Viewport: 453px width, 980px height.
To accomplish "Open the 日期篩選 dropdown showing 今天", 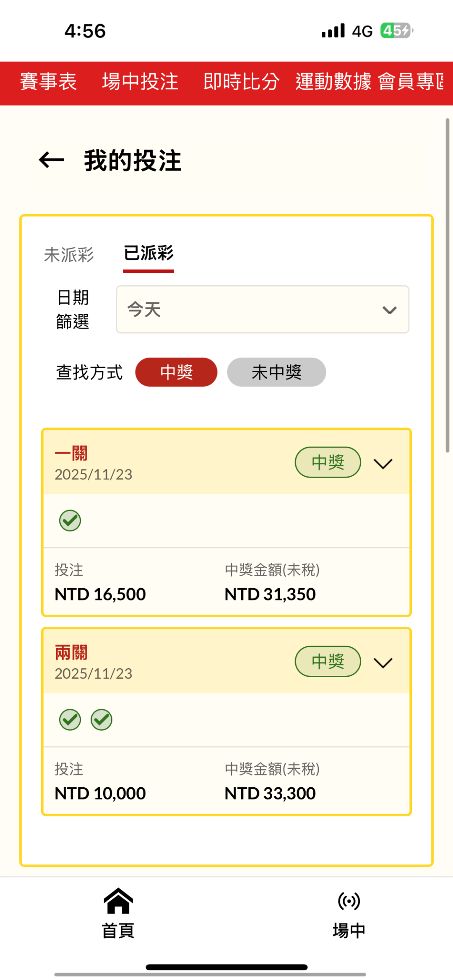I will pyautogui.click(x=263, y=310).
